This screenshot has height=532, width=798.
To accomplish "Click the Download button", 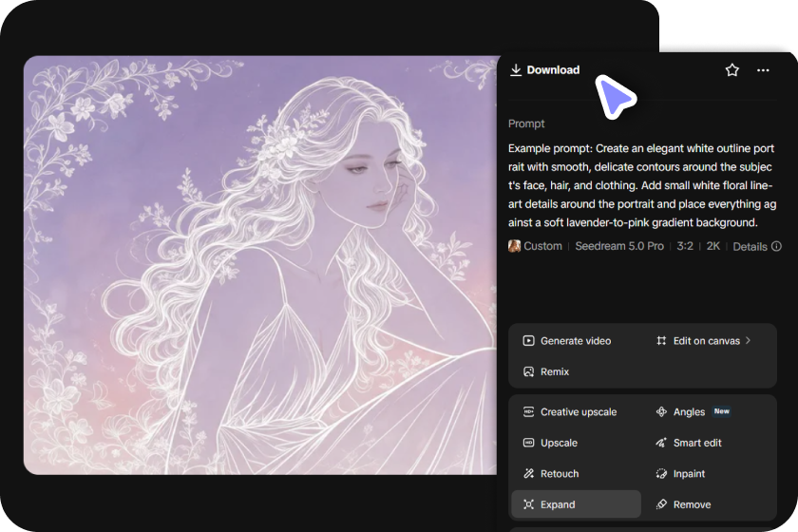I will click(x=544, y=70).
